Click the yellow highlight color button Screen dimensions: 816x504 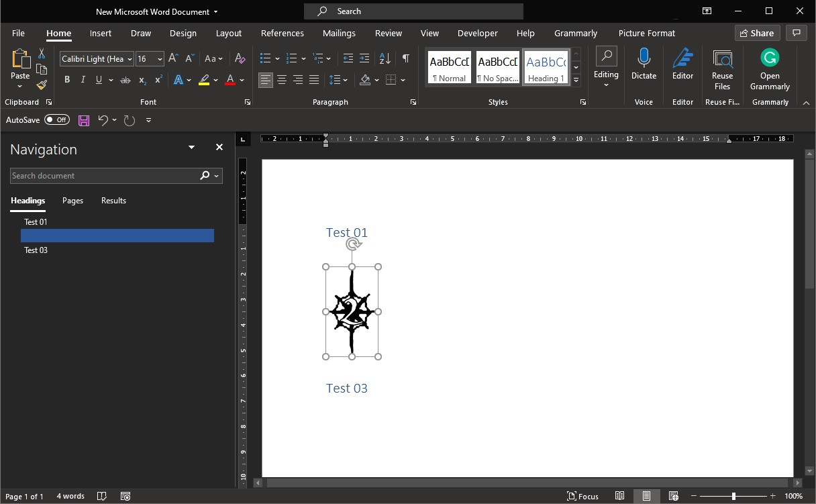point(204,80)
